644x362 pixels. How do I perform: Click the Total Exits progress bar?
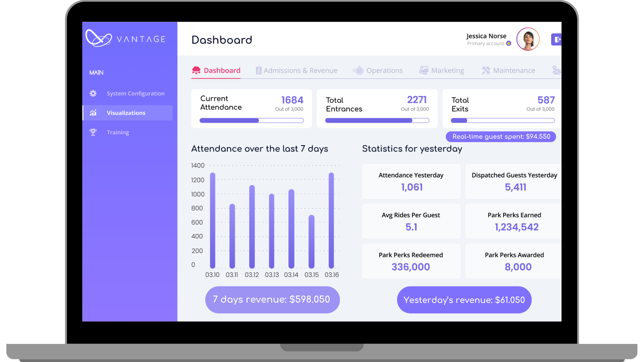503,120
